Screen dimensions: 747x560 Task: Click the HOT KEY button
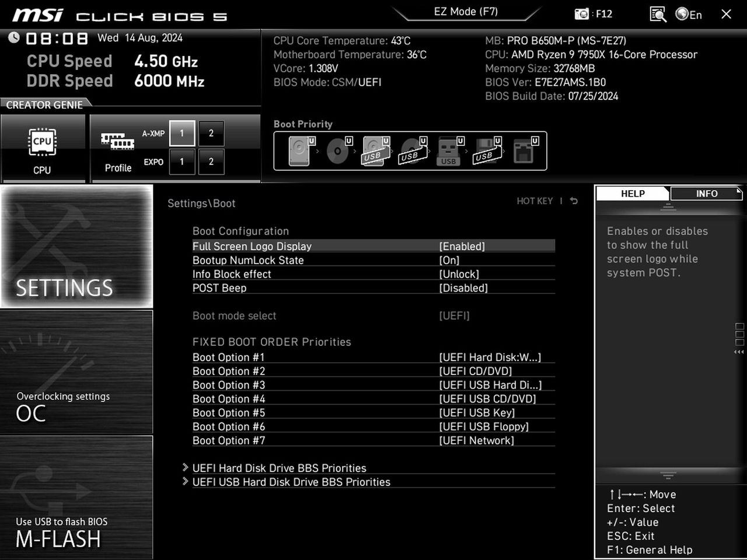pos(535,201)
